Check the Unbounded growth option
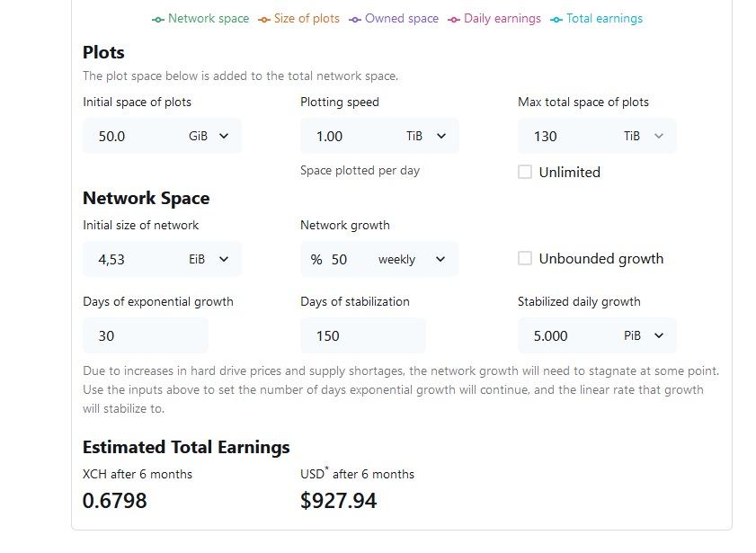This screenshot has height=553, width=756. (x=525, y=258)
